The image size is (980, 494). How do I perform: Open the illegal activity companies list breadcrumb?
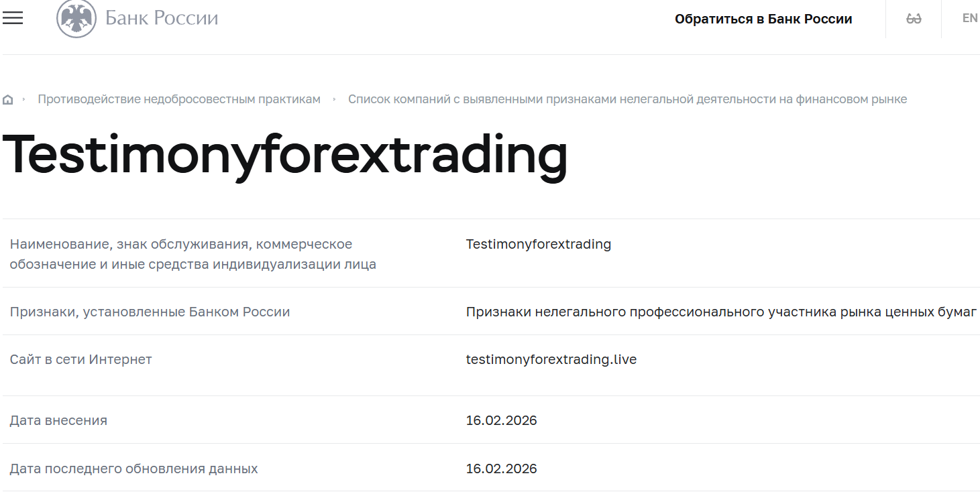coord(627,99)
